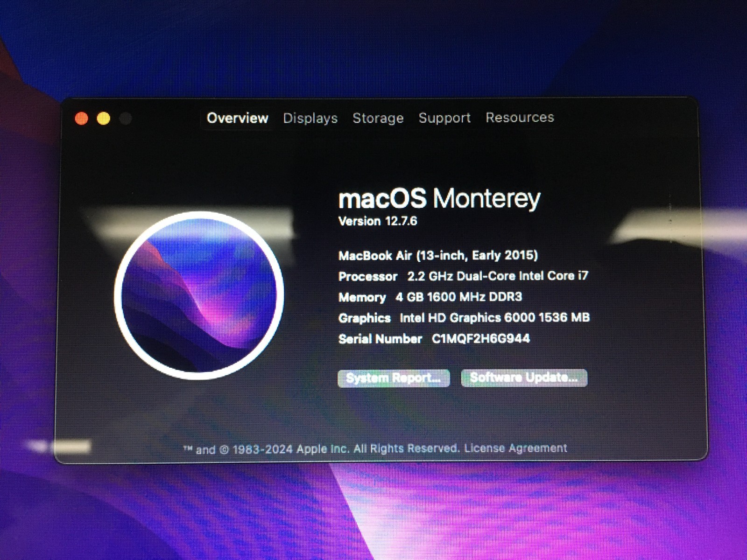
Task: Click the Apple Inc. copyright notice text
Action: click(322, 449)
